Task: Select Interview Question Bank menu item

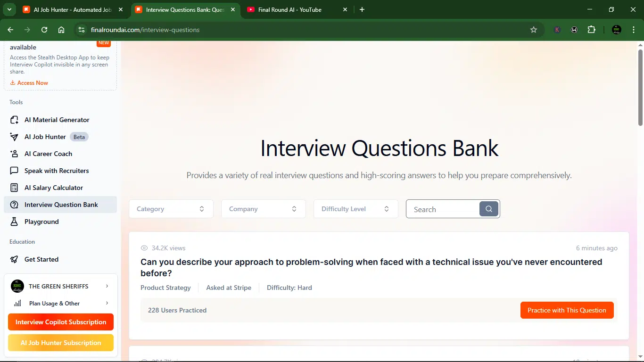Action: (60, 205)
